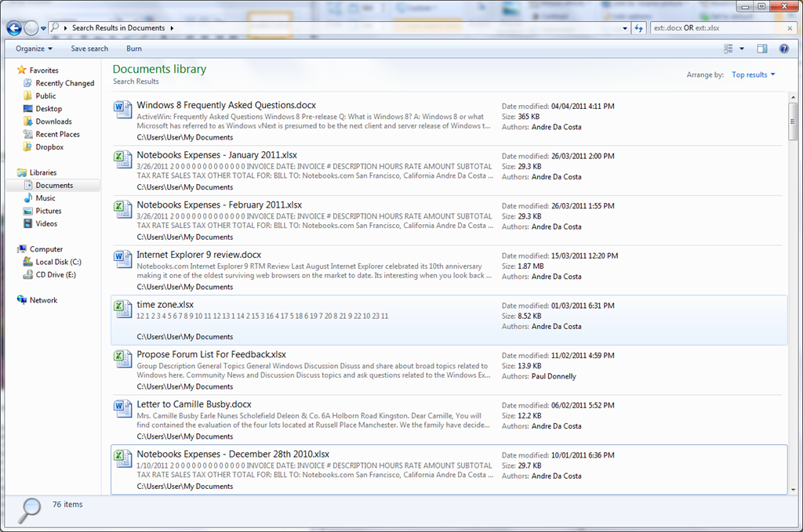Clear the search box with X
Screen dimensions: 803x532
pyautogui.click(x=790, y=28)
